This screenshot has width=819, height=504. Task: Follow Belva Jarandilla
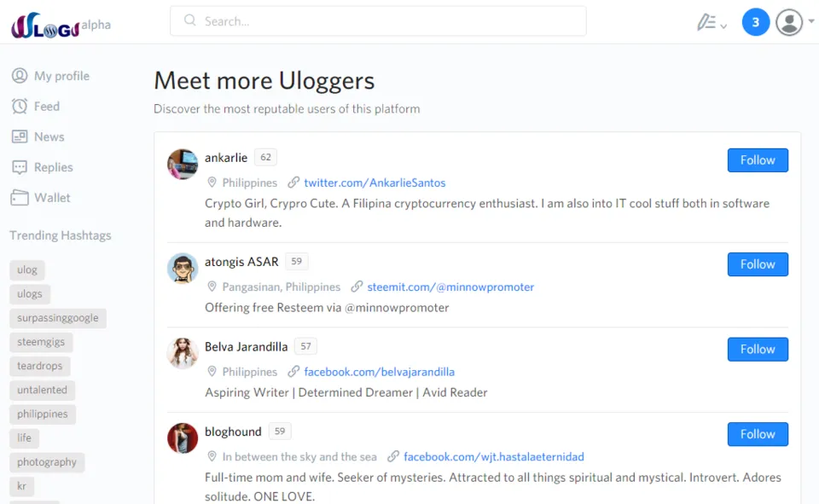click(x=758, y=350)
